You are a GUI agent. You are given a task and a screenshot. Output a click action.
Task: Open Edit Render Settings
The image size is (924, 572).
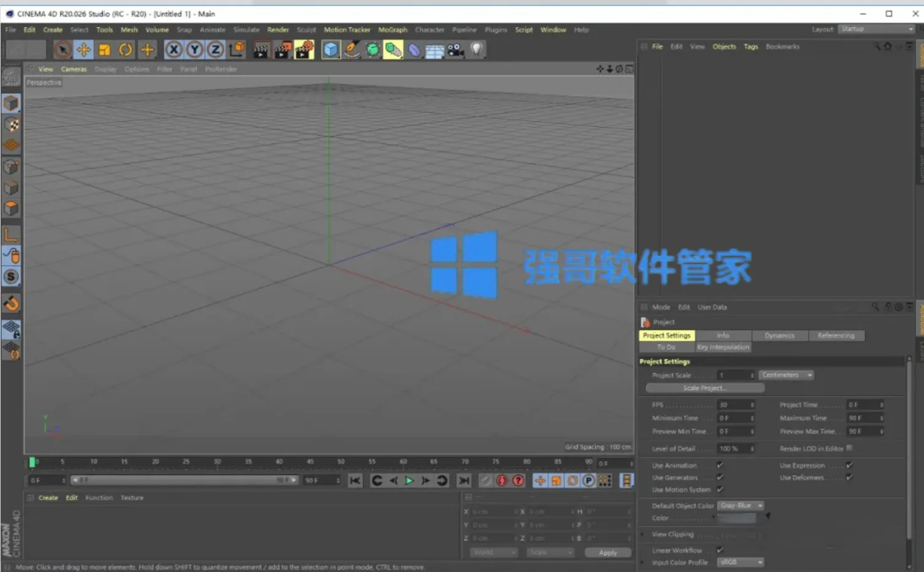coord(304,50)
